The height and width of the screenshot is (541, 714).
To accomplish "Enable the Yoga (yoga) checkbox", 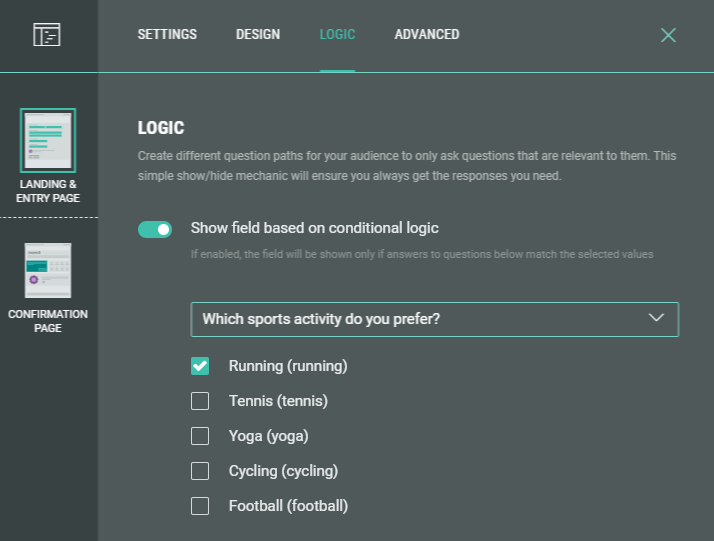I will click(x=200, y=436).
